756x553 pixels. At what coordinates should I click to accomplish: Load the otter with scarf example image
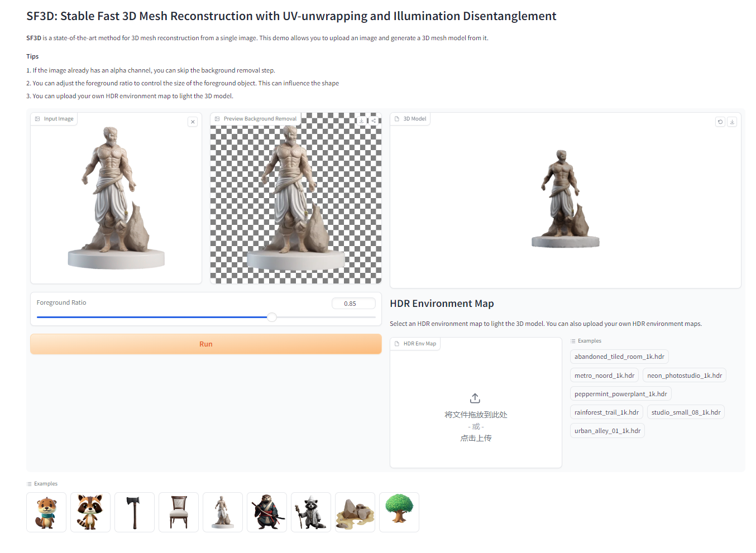coord(46,512)
